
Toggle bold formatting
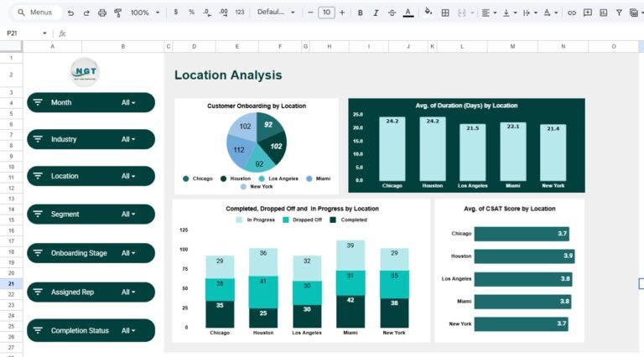[361, 13]
